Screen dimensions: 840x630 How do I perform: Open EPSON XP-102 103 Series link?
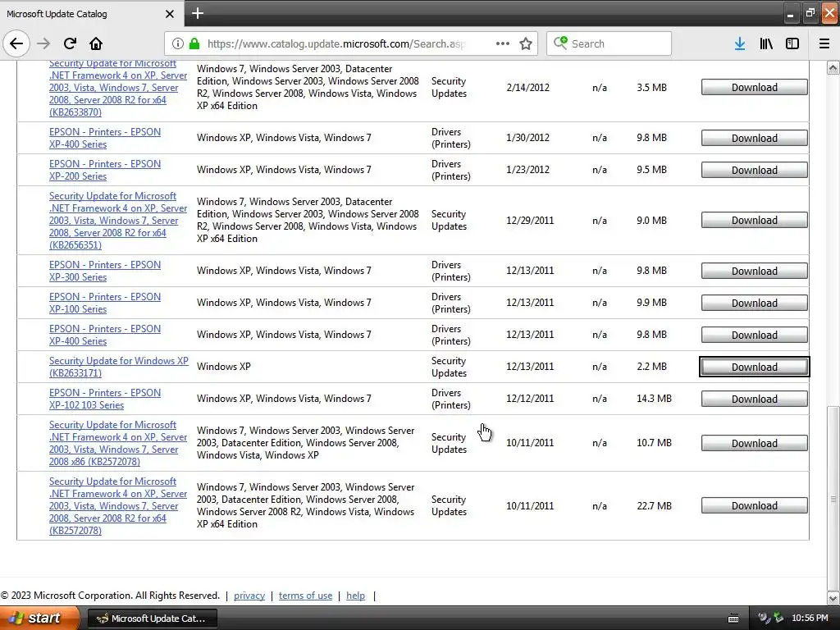(x=105, y=399)
